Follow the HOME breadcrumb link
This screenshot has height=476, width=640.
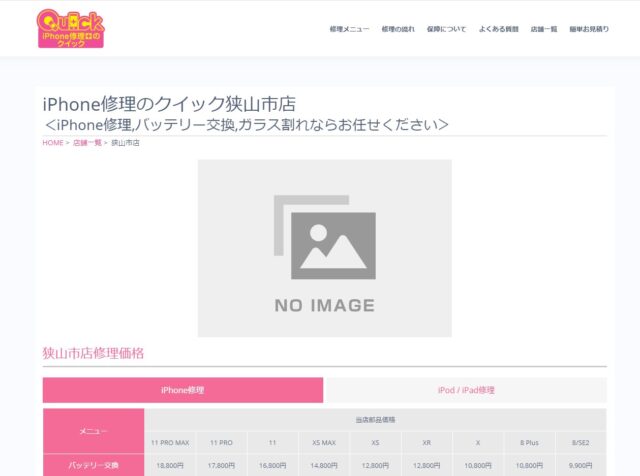point(53,143)
